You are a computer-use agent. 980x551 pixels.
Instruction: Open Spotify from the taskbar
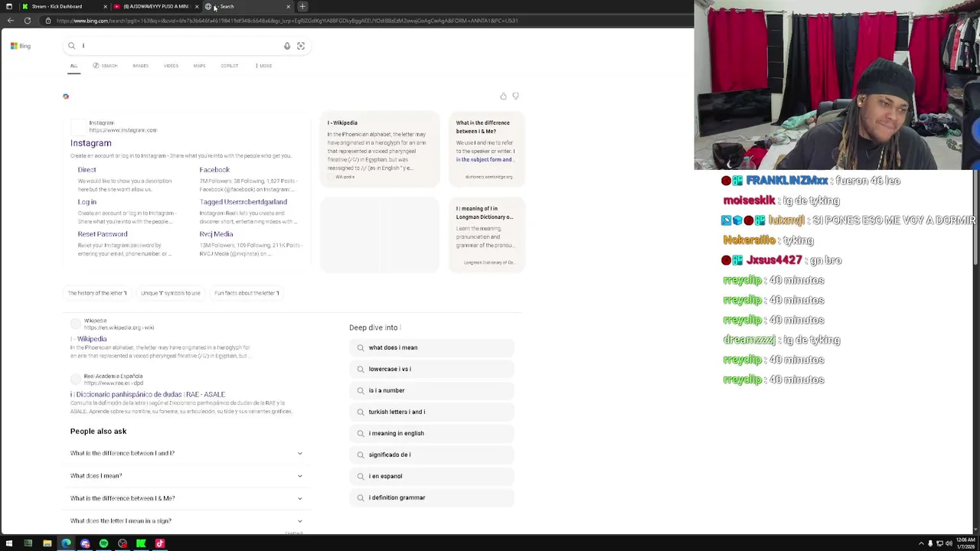point(103,543)
